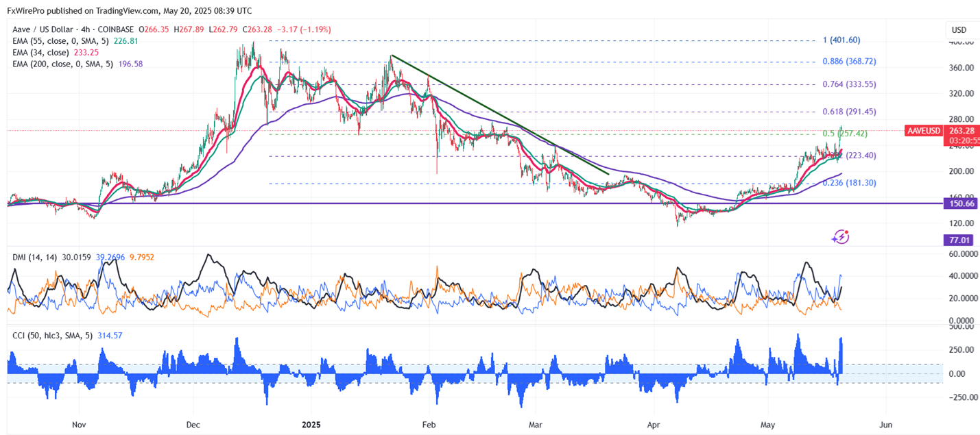The height and width of the screenshot is (435, 980).
Task: Click the 77.01 purple price label
Action: click(x=959, y=240)
